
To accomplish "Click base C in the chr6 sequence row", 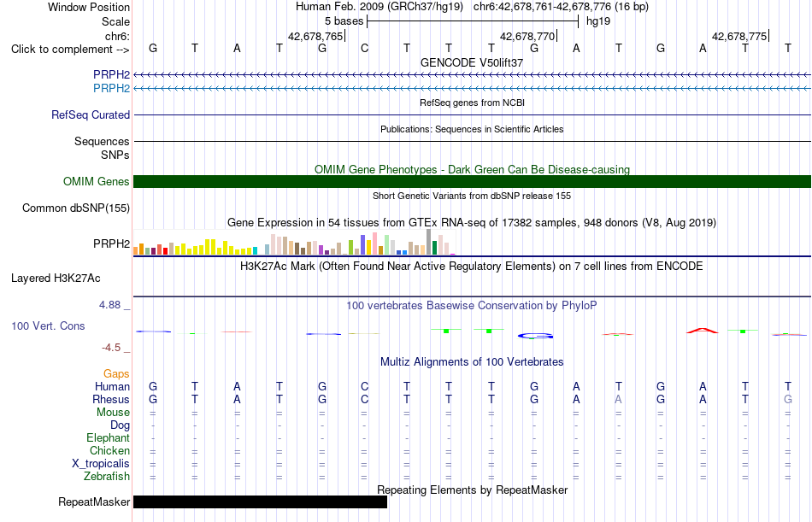I will coord(365,49).
